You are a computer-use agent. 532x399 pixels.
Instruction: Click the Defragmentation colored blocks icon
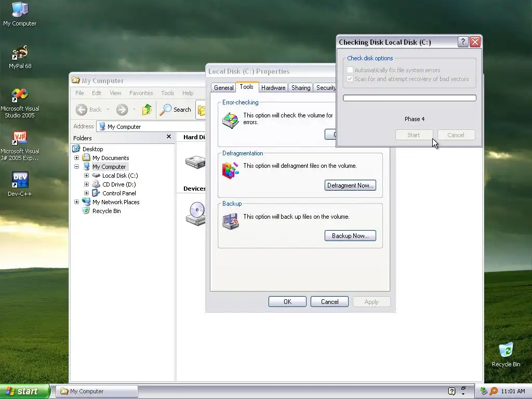pos(230,170)
